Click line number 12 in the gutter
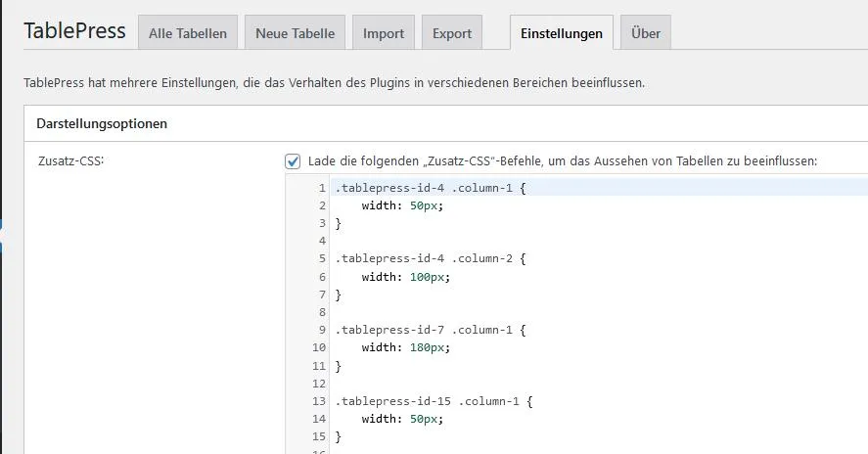The image size is (868, 454). [319, 384]
